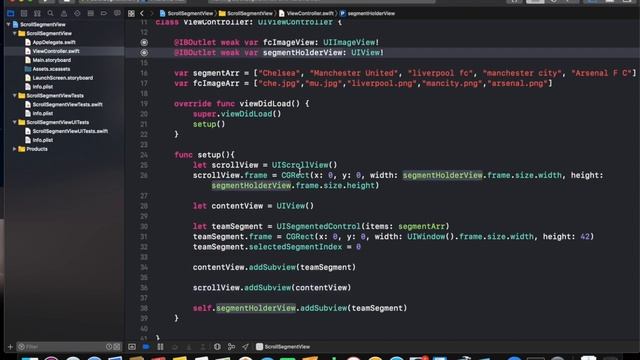Open the related items grid menu

(x=131, y=13)
